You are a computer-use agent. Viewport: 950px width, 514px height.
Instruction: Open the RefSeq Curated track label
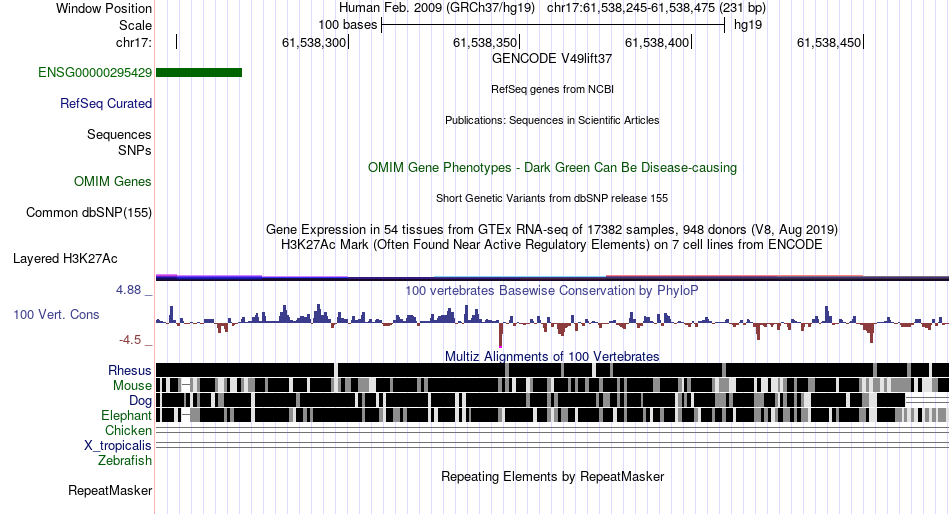click(106, 104)
